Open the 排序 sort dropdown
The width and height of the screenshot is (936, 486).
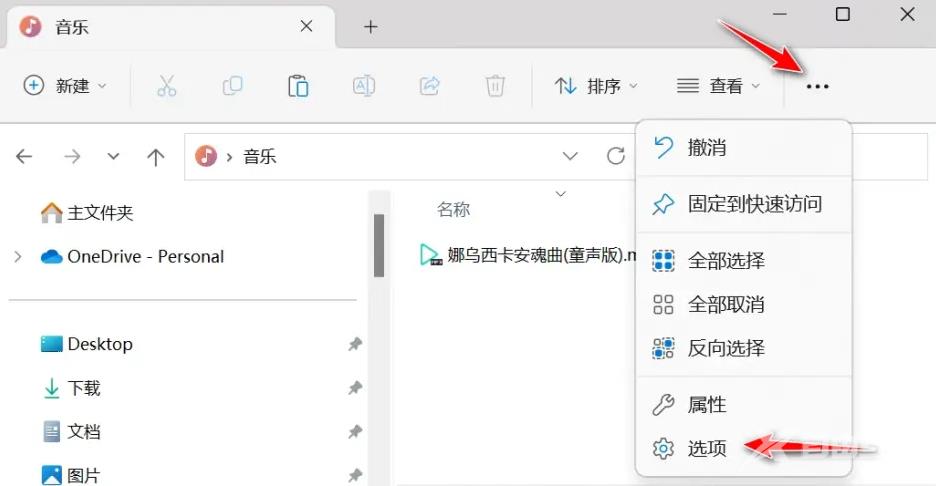point(596,87)
